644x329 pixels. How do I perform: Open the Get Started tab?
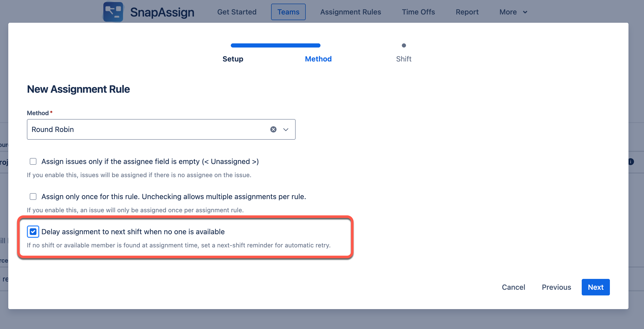[237, 12]
